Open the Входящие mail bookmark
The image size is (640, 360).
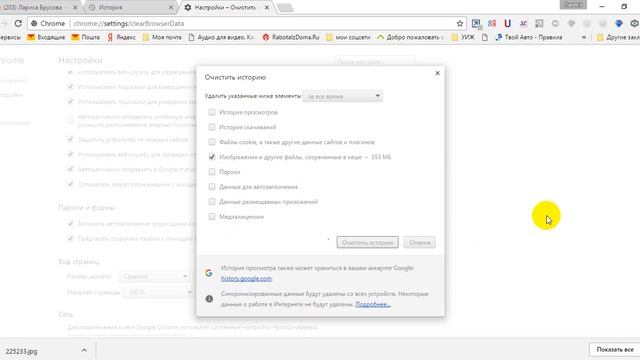[46, 37]
